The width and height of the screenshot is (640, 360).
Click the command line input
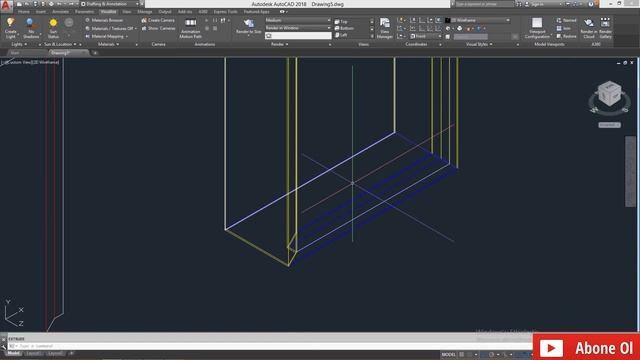click(269, 346)
